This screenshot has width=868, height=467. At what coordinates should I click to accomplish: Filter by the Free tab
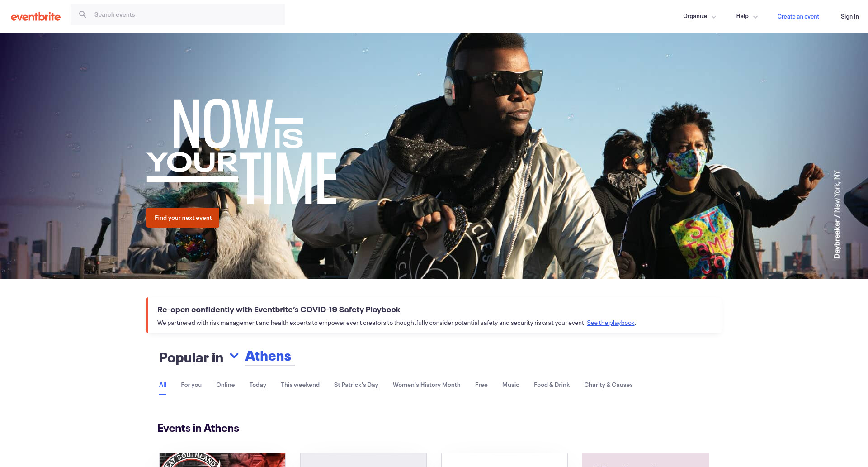pos(481,385)
